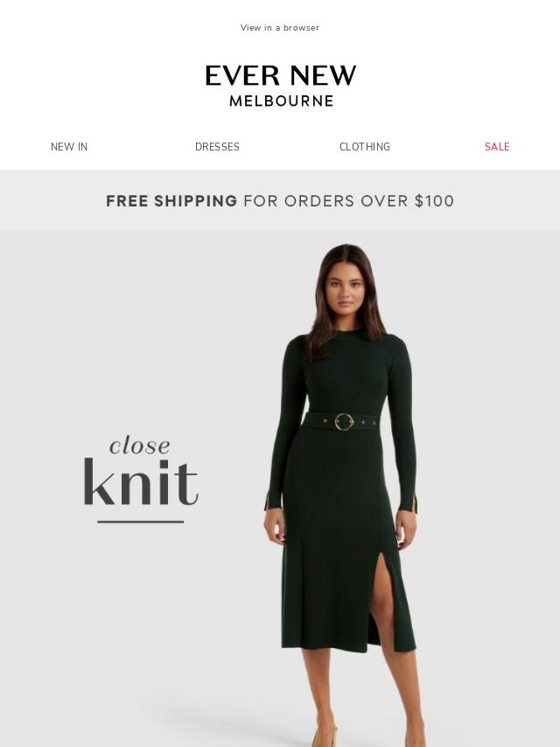Click the EVER NEW logo
The image size is (560, 747).
[x=280, y=76]
